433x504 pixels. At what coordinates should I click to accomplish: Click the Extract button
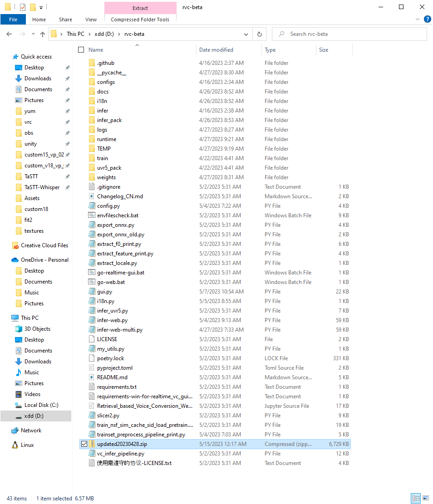tap(140, 8)
